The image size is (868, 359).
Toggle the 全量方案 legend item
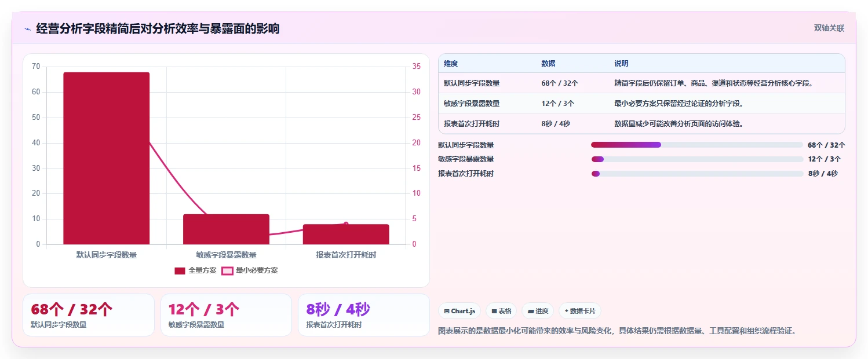point(195,270)
